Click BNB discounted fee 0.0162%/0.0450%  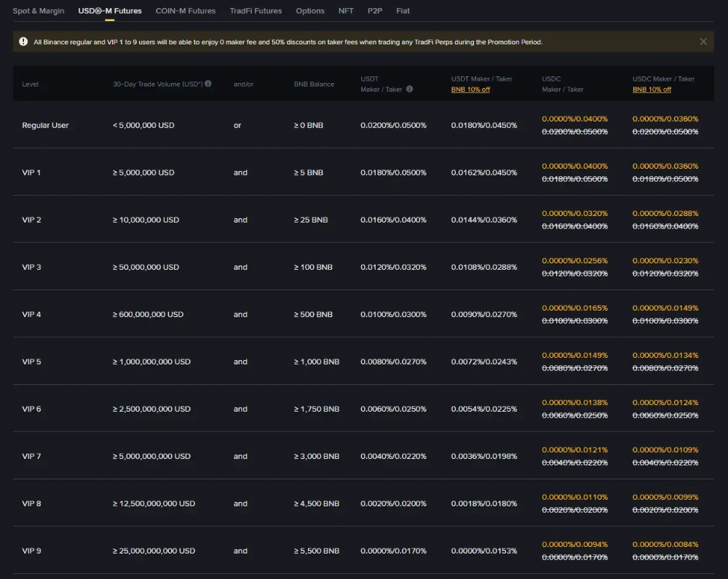[484, 172]
